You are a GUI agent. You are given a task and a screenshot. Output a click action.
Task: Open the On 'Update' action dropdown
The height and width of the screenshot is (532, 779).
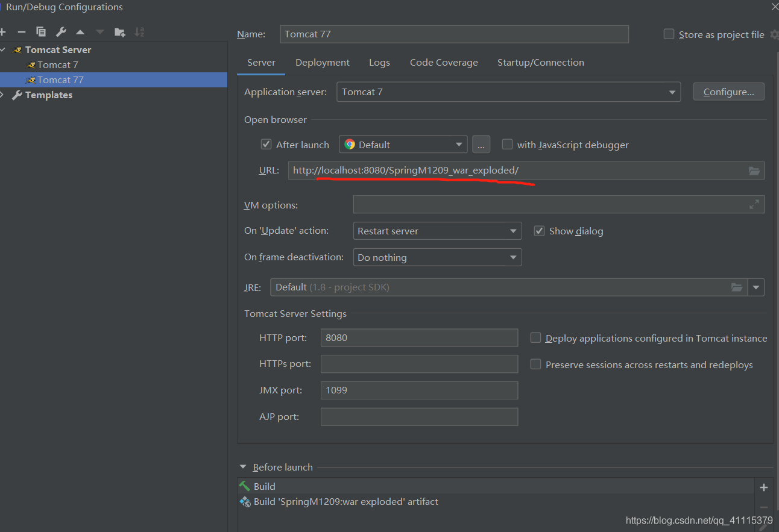[x=437, y=231]
